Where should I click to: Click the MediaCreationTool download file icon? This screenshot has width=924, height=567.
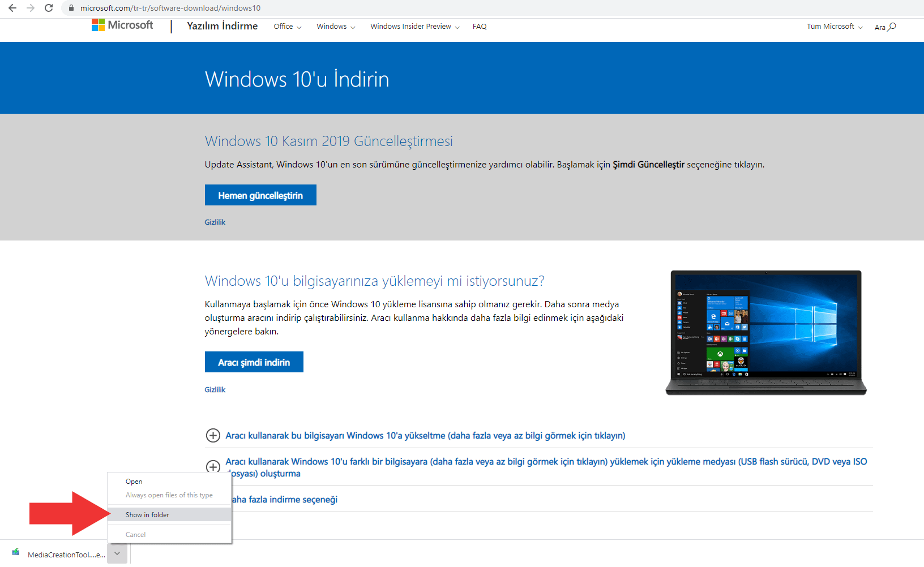tap(16, 553)
